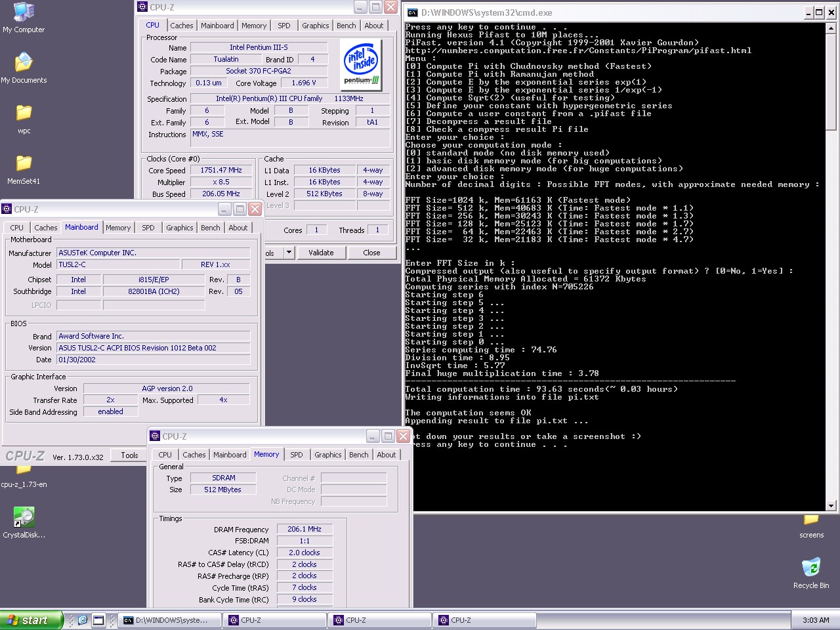Image resolution: width=840 pixels, height=630 pixels.
Task: Open Caches tab in CPU-Z CPU window
Action: point(182,26)
